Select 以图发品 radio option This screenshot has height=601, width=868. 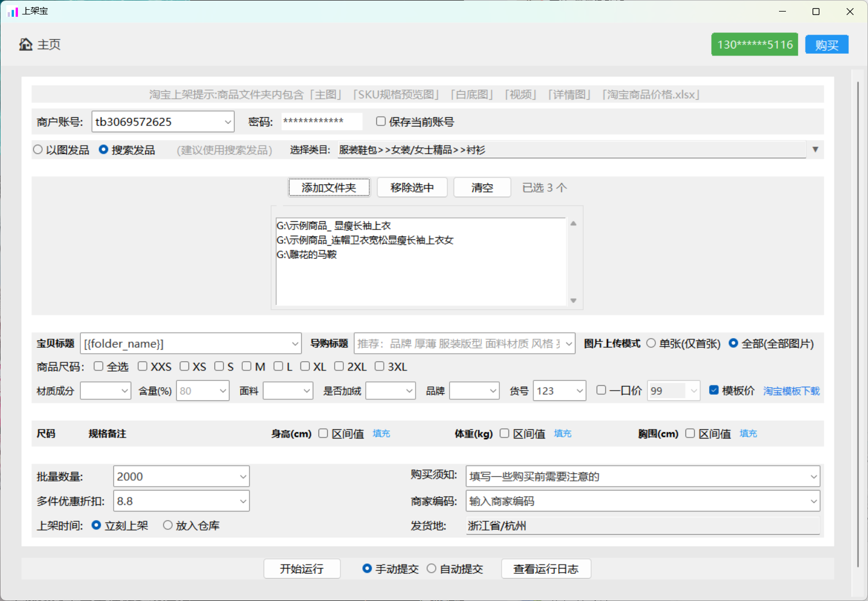(38, 150)
